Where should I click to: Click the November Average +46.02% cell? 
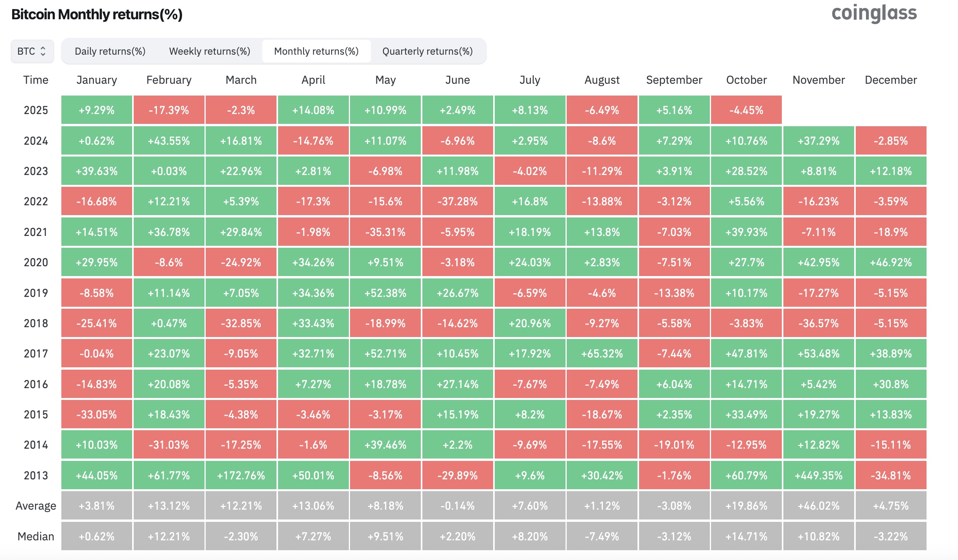(818, 506)
